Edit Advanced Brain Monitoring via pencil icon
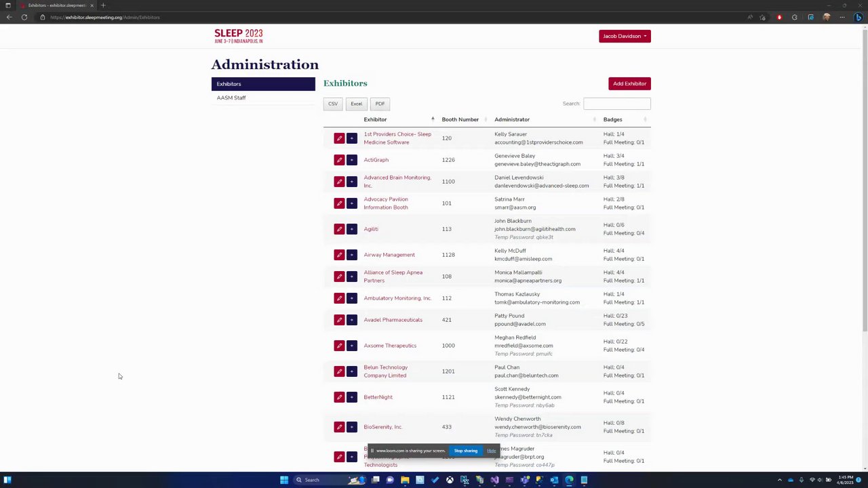The height and width of the screenshot is (488, 868). pyautogui.click(x=339, y=182)
